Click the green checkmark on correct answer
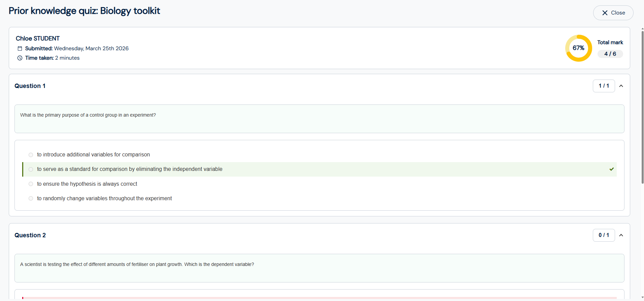The height and width of the screenshot is (301, 644). (611, 169)
